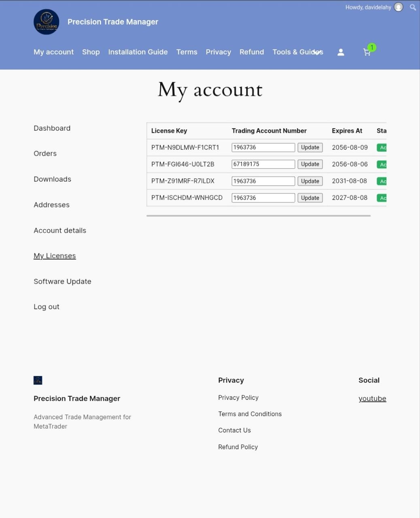
Task: Select My Licenses in the sidebar
Action: [x=55, y=256]
